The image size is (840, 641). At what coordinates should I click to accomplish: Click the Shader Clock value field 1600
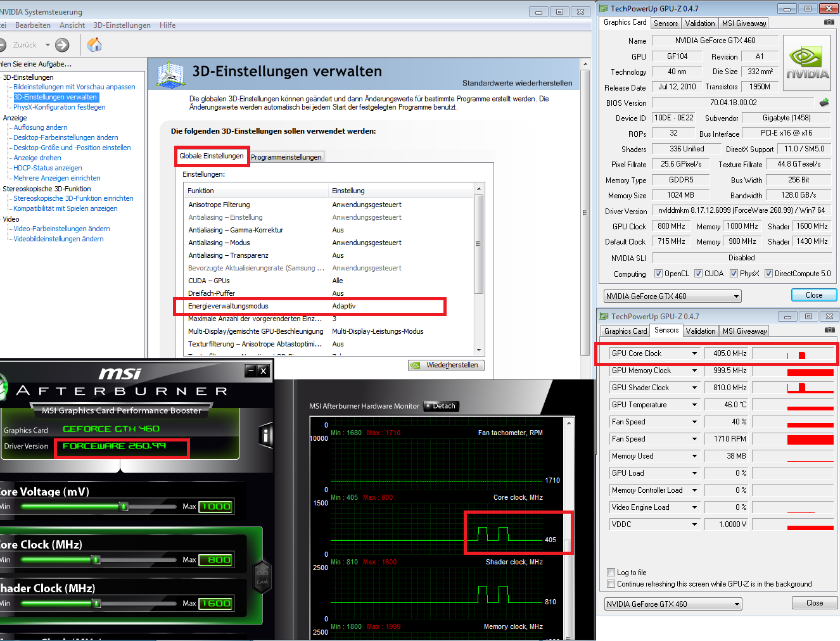pyautogui.click(x=216, y=604)
